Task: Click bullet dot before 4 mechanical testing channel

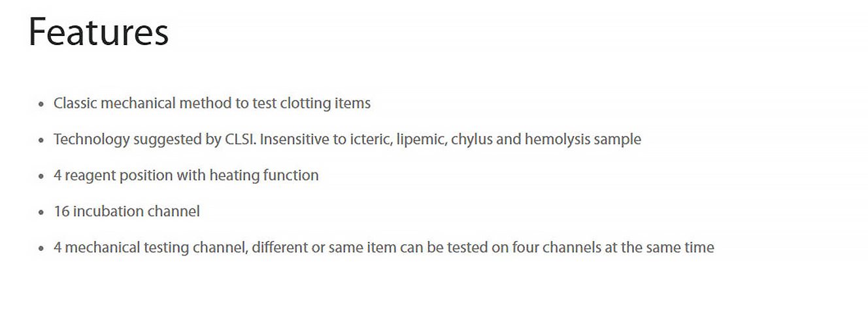Action: [42, 248]
